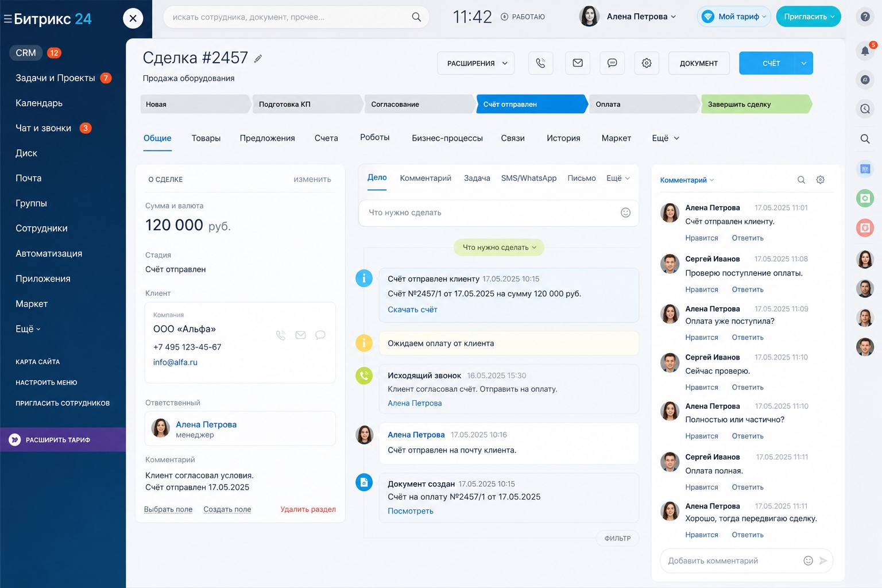Viewport: 882px width, 588px height.
Task: Open the История tab
Action: [563, 138]
